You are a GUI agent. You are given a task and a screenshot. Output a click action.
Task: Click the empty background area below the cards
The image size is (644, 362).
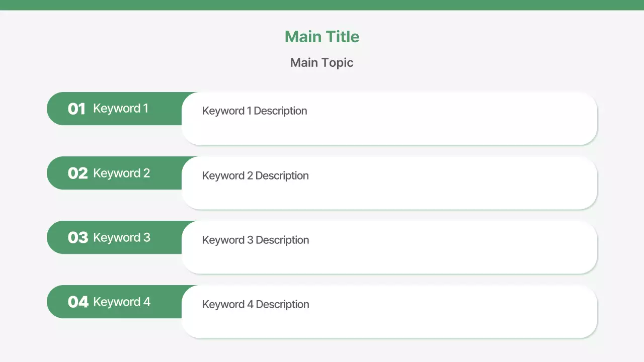pos(322,352)
